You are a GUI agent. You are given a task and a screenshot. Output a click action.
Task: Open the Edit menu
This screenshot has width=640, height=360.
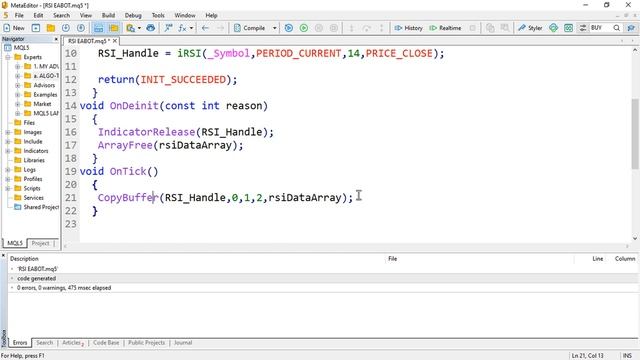tap(38, 15)
